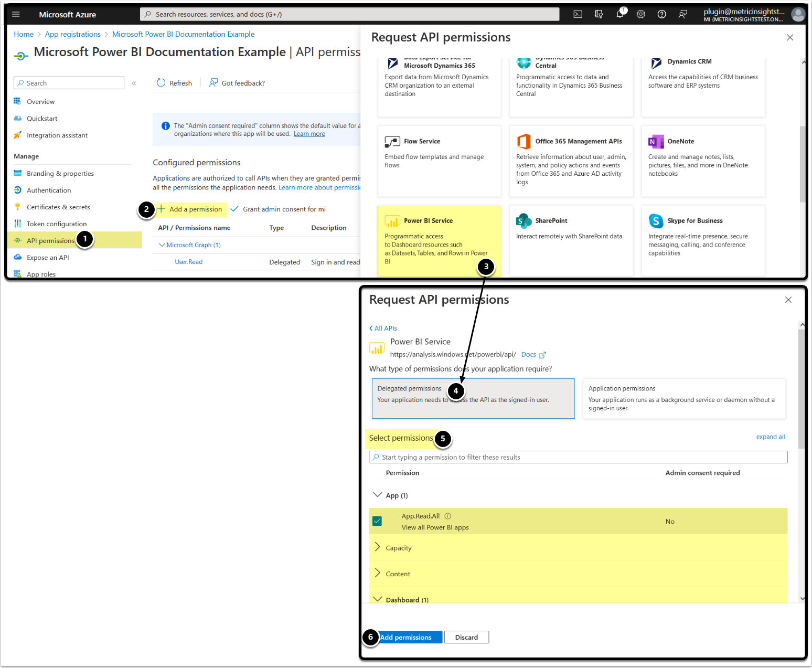Click Grant admin consent
This screenshot has height=668, width=812.
coord(279,209)
